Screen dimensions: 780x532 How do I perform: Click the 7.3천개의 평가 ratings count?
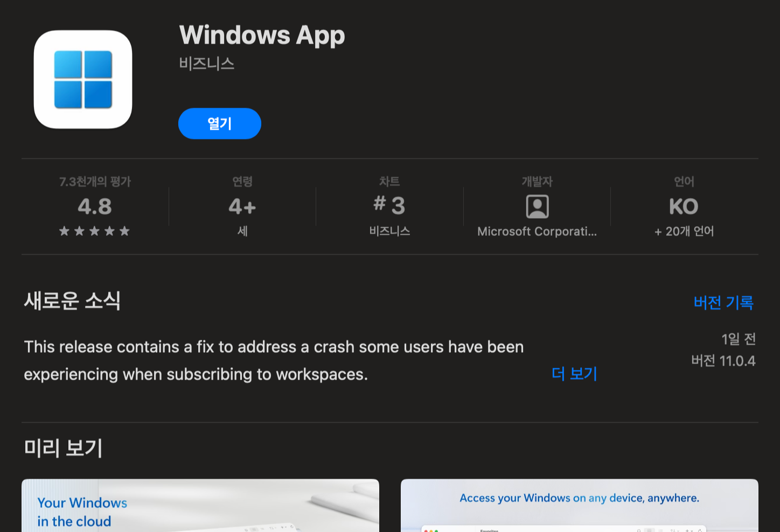tap(95, 181)
